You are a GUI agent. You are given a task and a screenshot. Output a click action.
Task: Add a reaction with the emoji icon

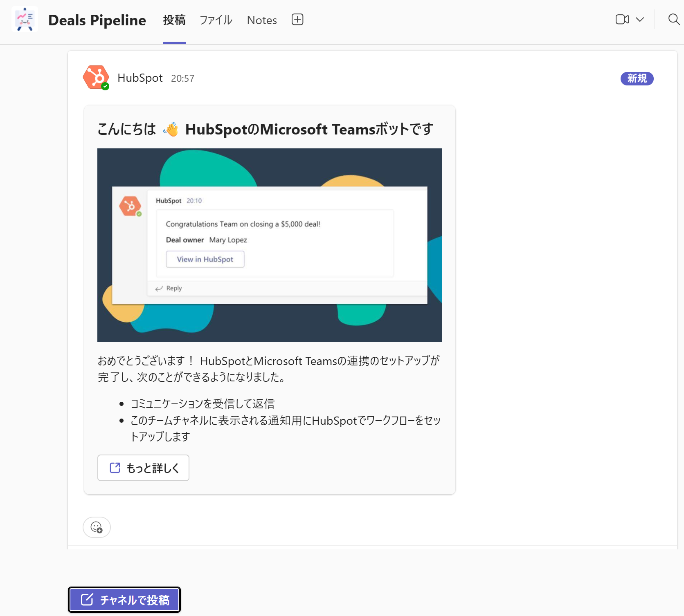coord(97,527)
